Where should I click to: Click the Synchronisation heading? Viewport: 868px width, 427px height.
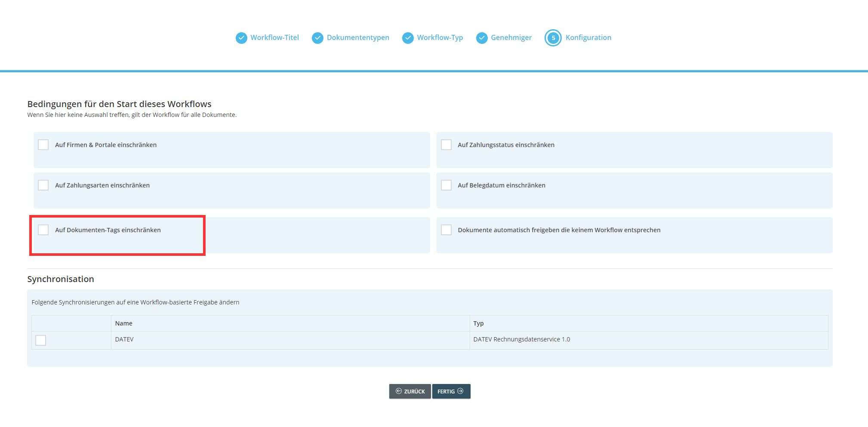(61, 279)
